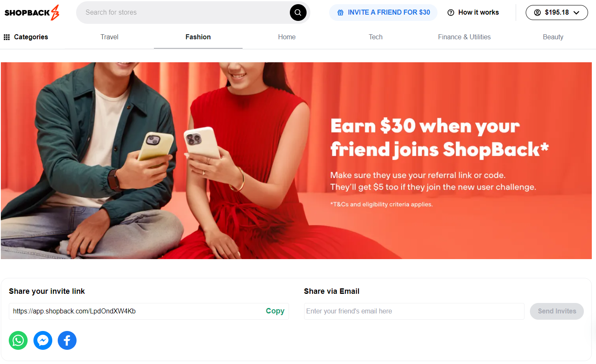The image size is (596, 364).
Task: Switch to the Travel tab
Action: [110, 37]
